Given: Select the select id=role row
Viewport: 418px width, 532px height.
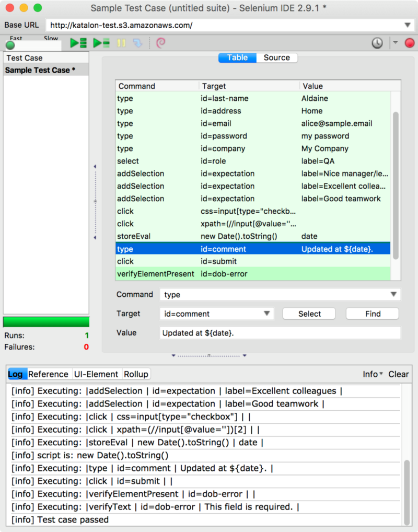Looking at the screenshot, I should 253,161.
